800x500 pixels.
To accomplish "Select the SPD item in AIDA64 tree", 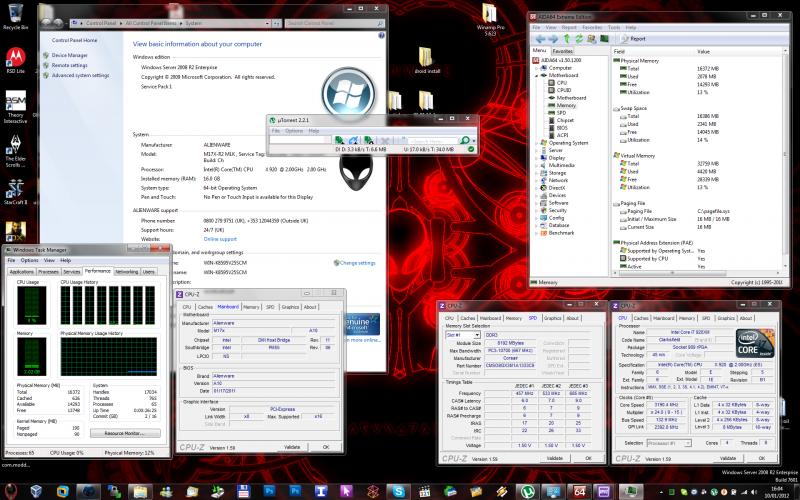I will coord(561,113).
